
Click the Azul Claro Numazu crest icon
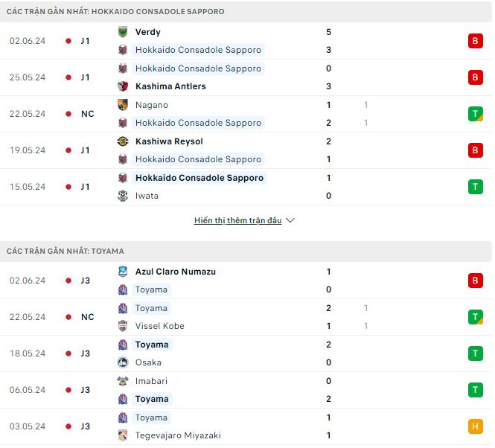pyautogui.click(x=123, y=272)
